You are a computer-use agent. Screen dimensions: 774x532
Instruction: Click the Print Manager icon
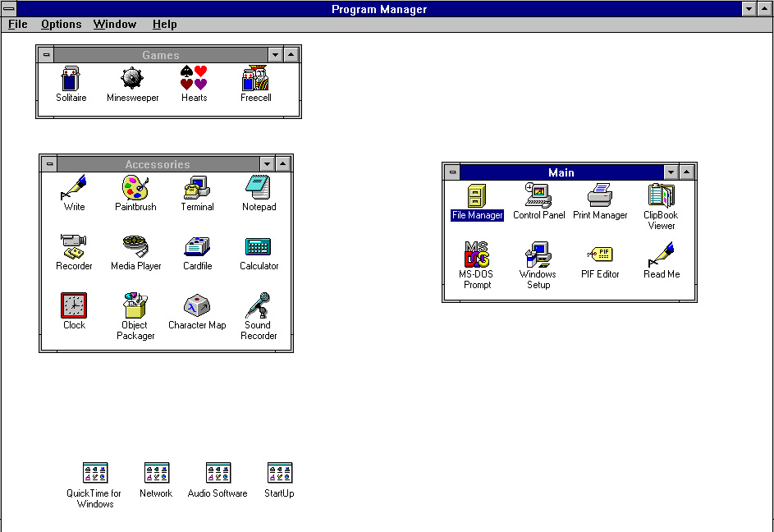[x=599, y=196]
